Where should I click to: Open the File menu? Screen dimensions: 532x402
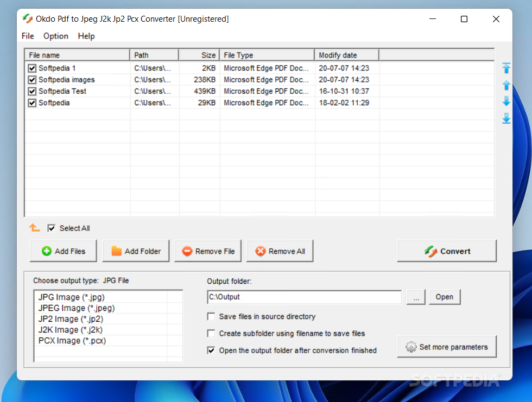point(28,36)
